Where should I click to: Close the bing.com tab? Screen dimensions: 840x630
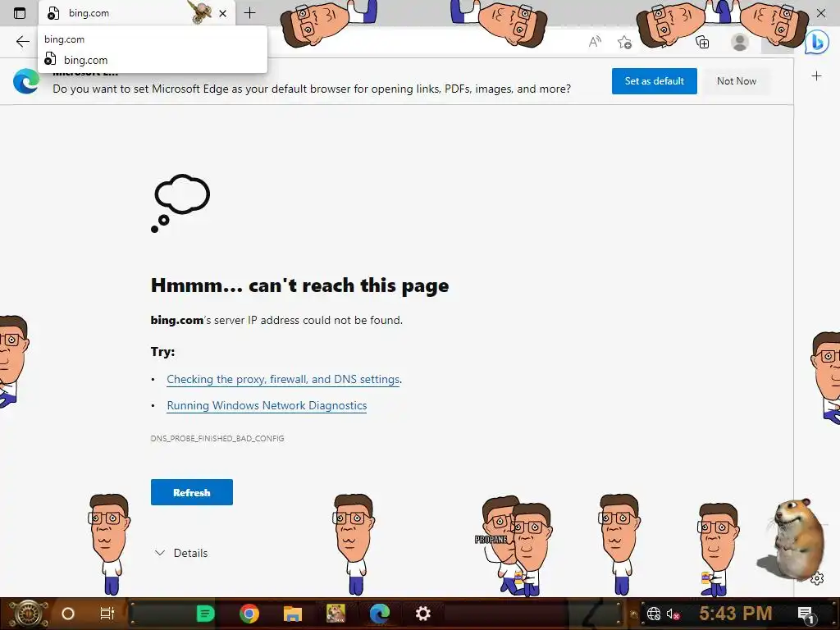(223, 13)
